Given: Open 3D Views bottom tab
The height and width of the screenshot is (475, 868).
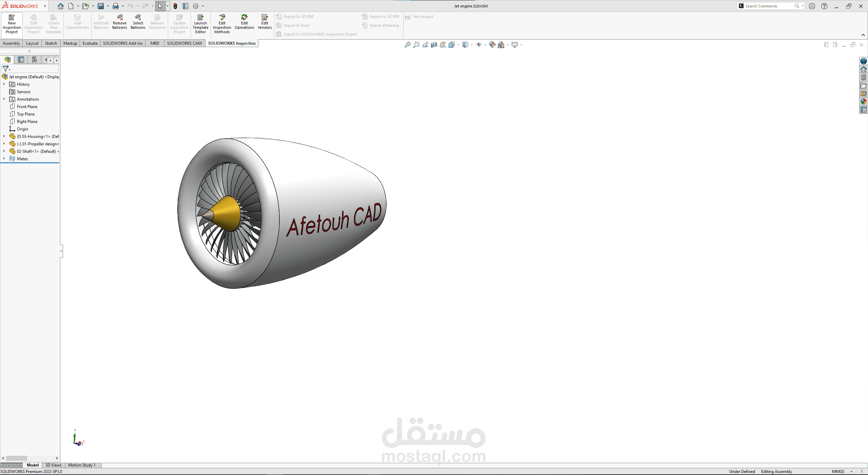Looking at the screenshot, I should (x=53, y=465).
